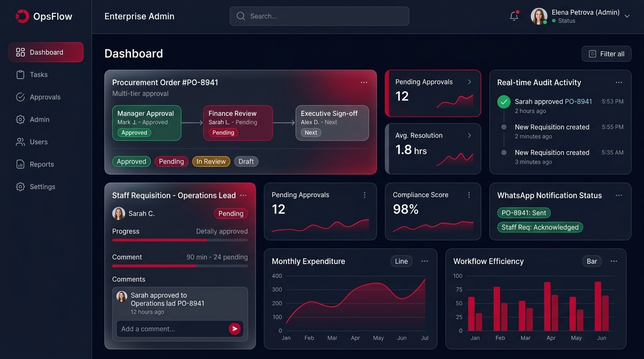Open the PO-8941 link in audit activity
Viewport: 644px width, 359px height.
pyautogui.click(x=578, y=101)
